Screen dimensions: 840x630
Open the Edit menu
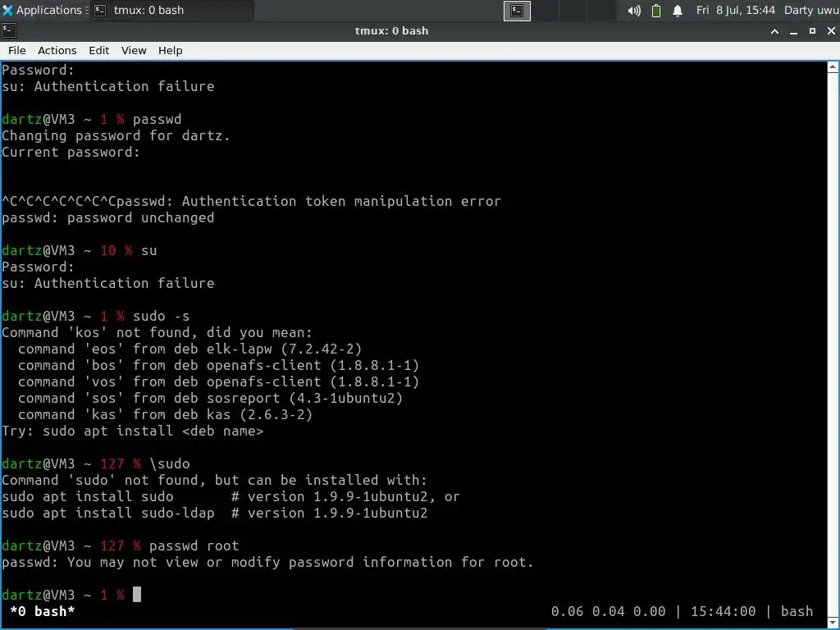[98, 50]
